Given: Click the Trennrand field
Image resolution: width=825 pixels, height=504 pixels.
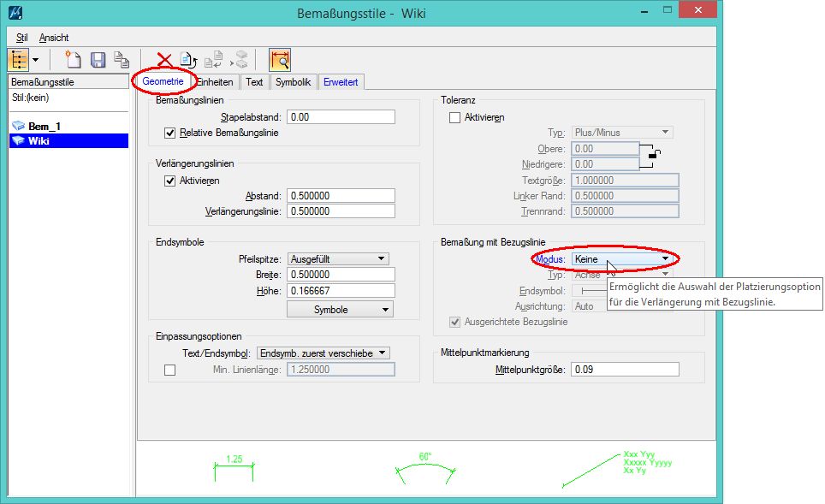Looking at the screenshot, I should tap(625, 211).
